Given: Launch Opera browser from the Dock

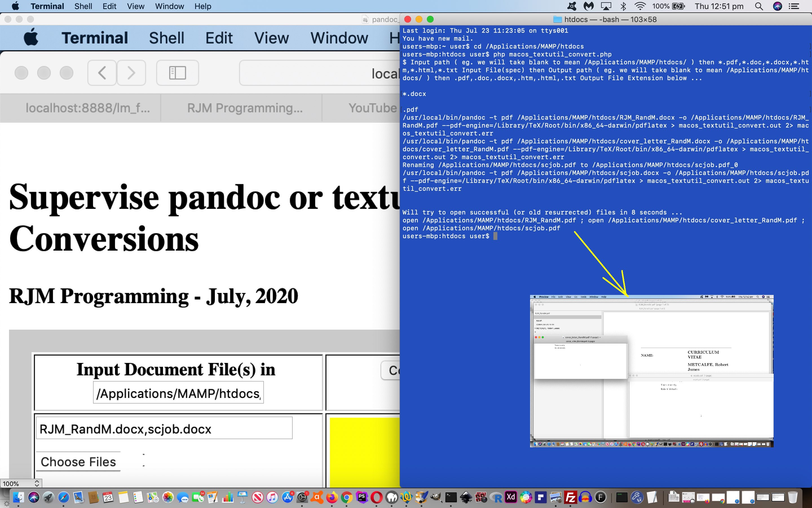Looking at the screenshot, I should pyautogui.click(x=376, y=497).
